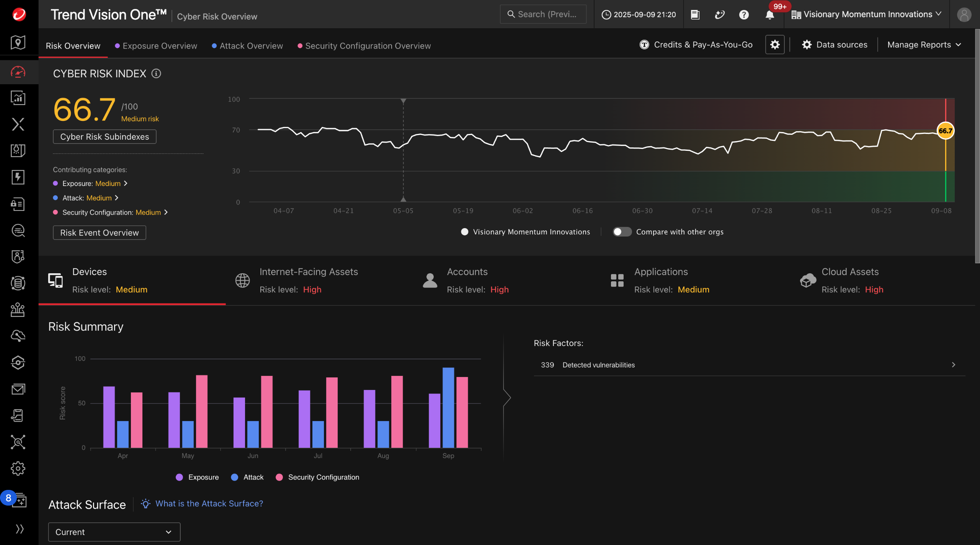
Task: Open the Administration gear sidebar icon
Action: pyautogui.click(x=18, y=468)
